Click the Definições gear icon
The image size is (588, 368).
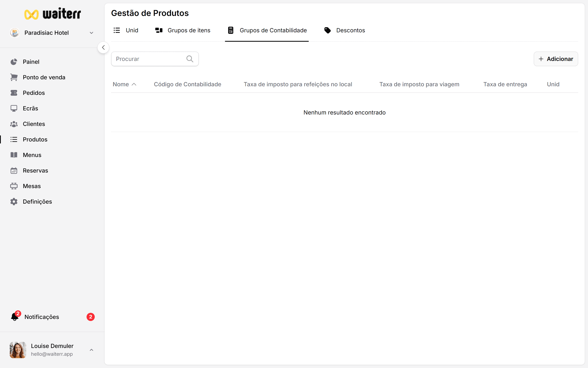[14, 202]
